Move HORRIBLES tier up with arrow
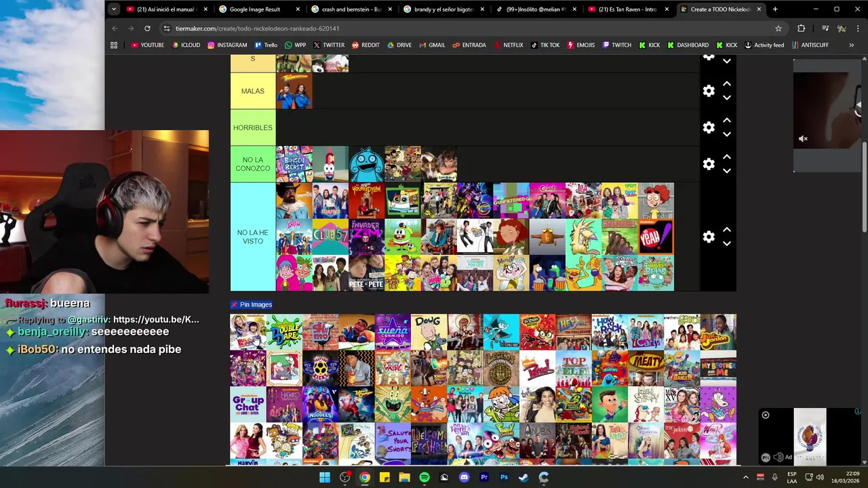Viewport: 868px width, 488px height. coord(726,121)
